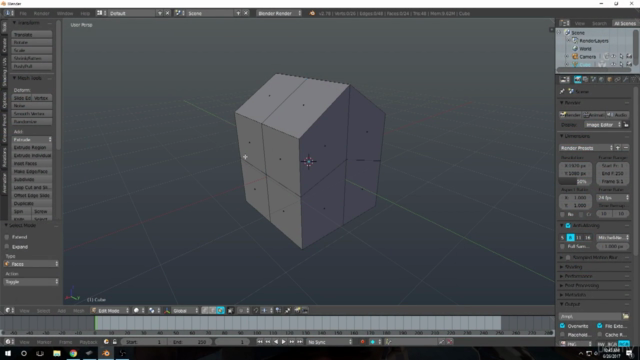Remove render preset with minus icon
The image size is (640, 360).
626,148
